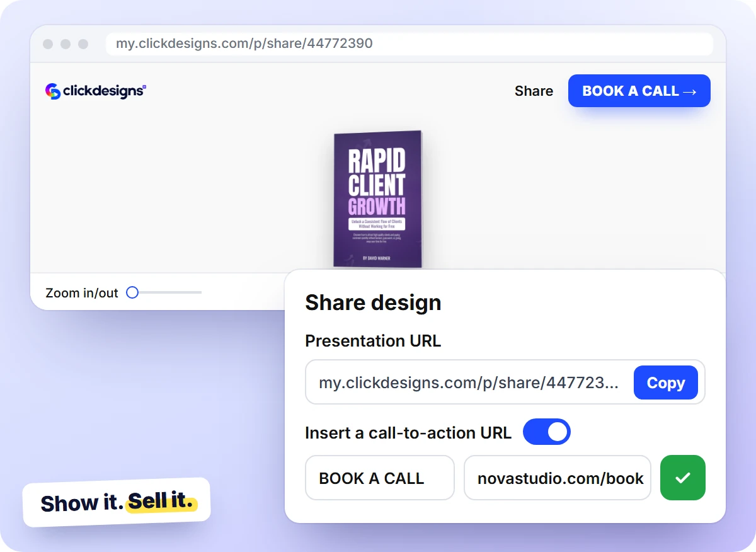The height and width of the screenshot is (552, 756).
Task: Click the novastudio.com/book URL field
Action: [558, 478]
